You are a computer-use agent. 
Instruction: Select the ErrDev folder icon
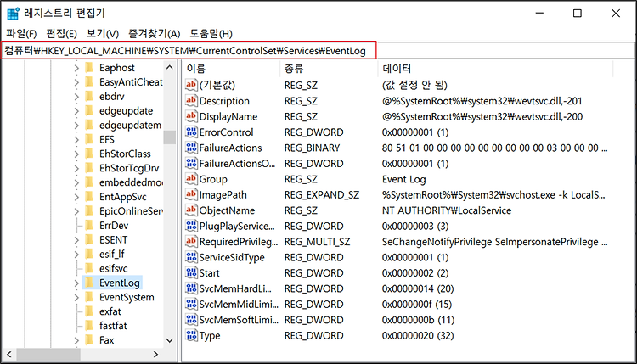pos(89,225)
